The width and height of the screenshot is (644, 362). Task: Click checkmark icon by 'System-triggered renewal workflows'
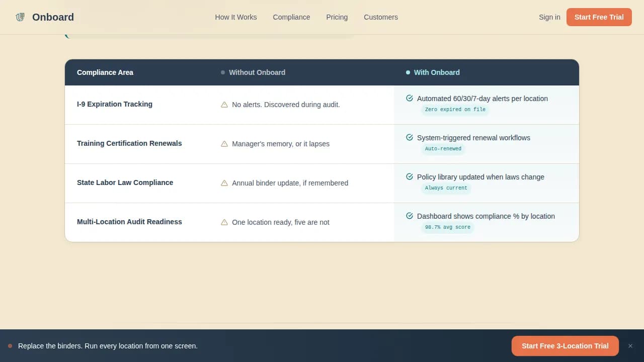(410, 138)
